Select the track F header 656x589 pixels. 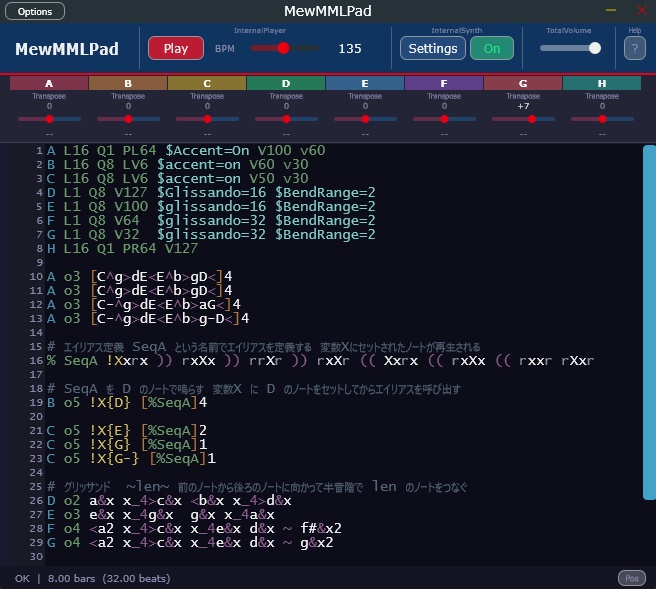tap(444, 83)
